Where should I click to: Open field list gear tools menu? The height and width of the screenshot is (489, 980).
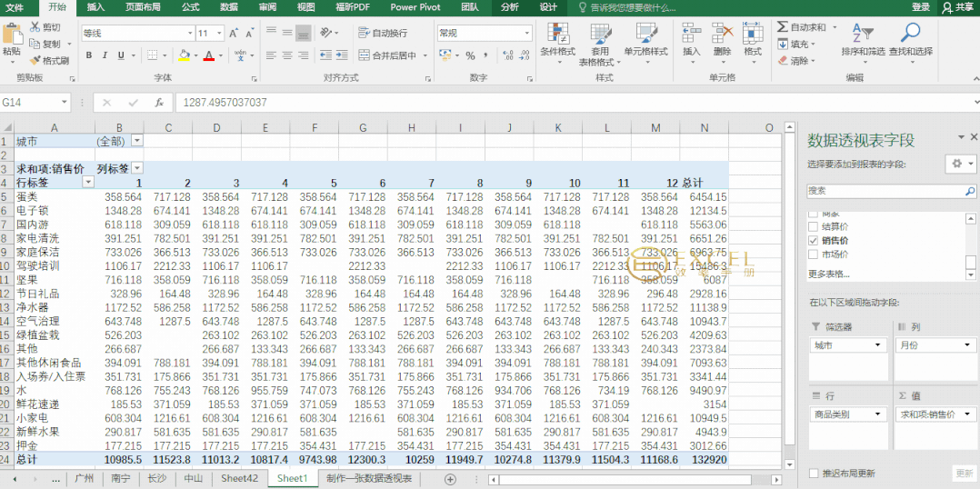(961, 164)
